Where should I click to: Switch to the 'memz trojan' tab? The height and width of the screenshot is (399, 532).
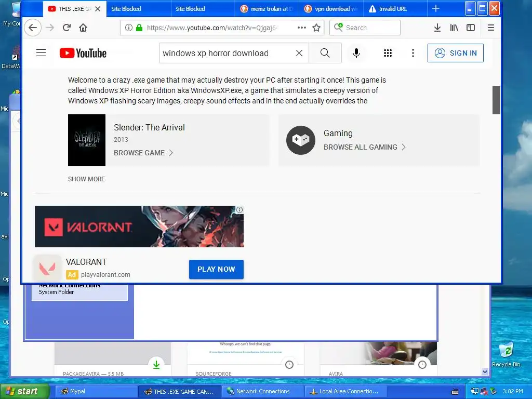coord(267,9)
